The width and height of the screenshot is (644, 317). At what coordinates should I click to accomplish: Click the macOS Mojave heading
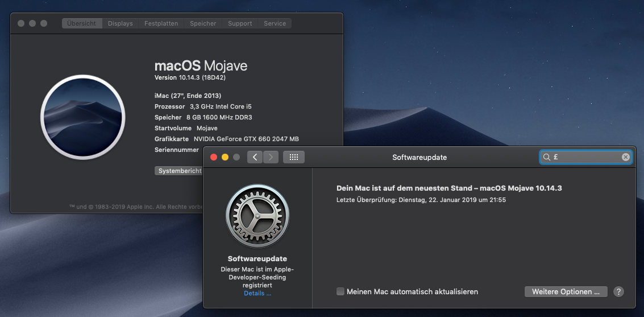tap(201, 66)
